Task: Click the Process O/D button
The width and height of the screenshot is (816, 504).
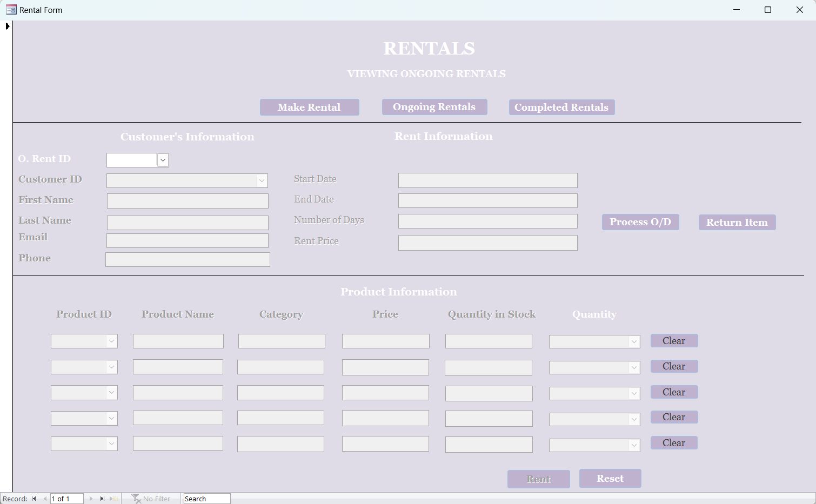Action: 640,222
